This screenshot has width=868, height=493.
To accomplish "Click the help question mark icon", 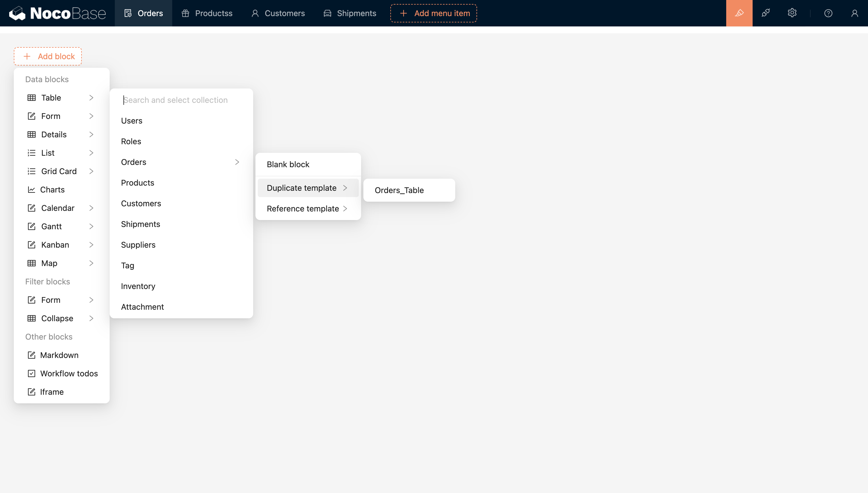I will pos(828,13).
